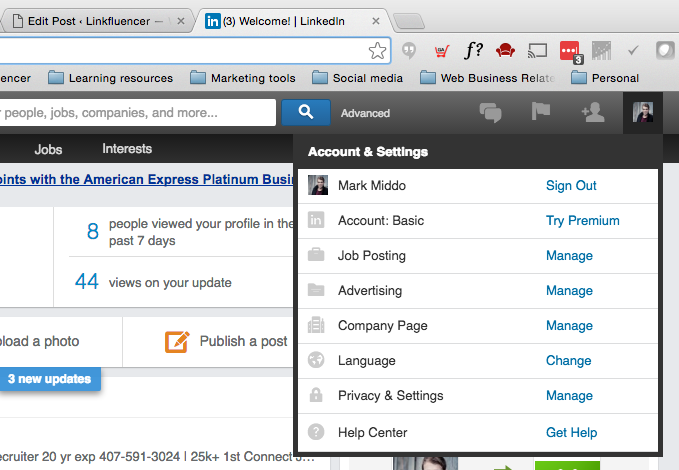Click the blue magnifier search button

306,113
